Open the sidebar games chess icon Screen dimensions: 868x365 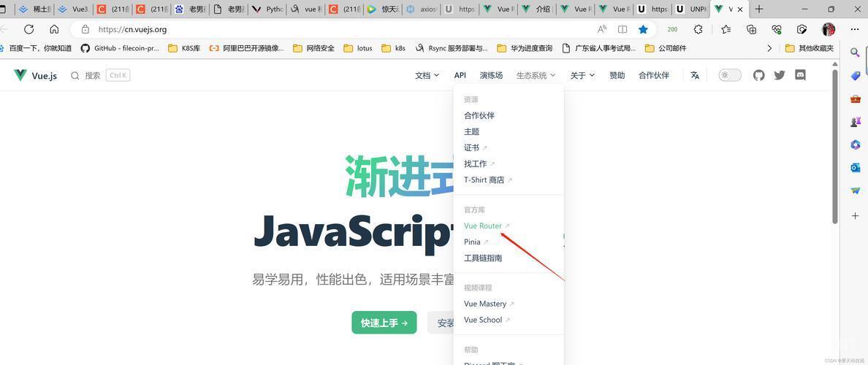pos(856,122)
